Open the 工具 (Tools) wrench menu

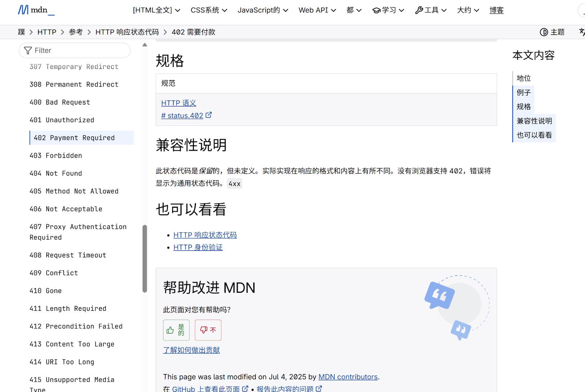click(431, 10)
